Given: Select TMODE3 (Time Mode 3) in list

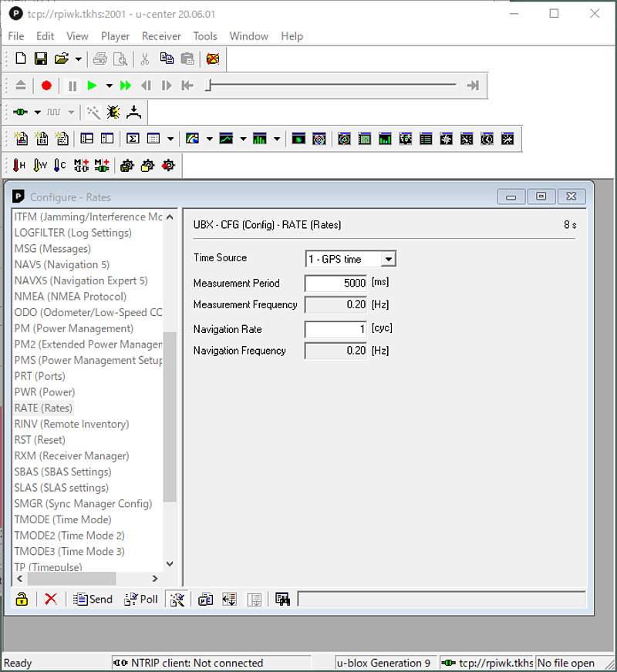Looking at the screenshot, I should click(x=69, y=551).
